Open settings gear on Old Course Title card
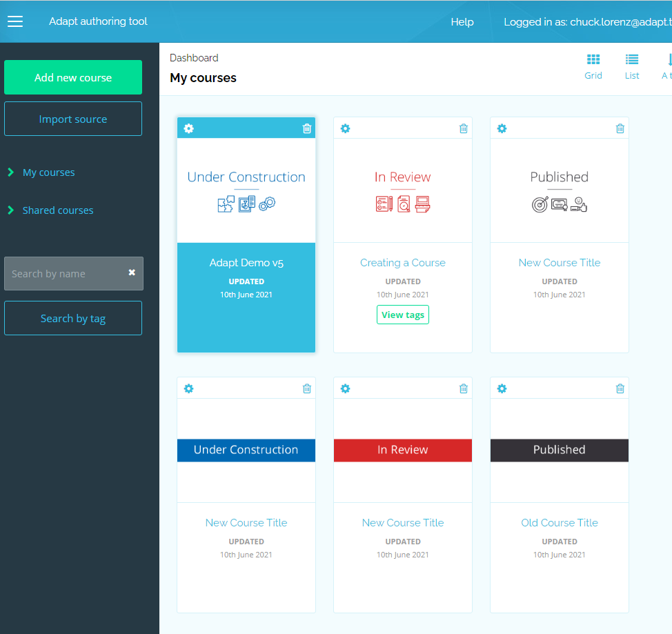Image resolution: width=672 pixels, height=634 pixels. [502, 388]
